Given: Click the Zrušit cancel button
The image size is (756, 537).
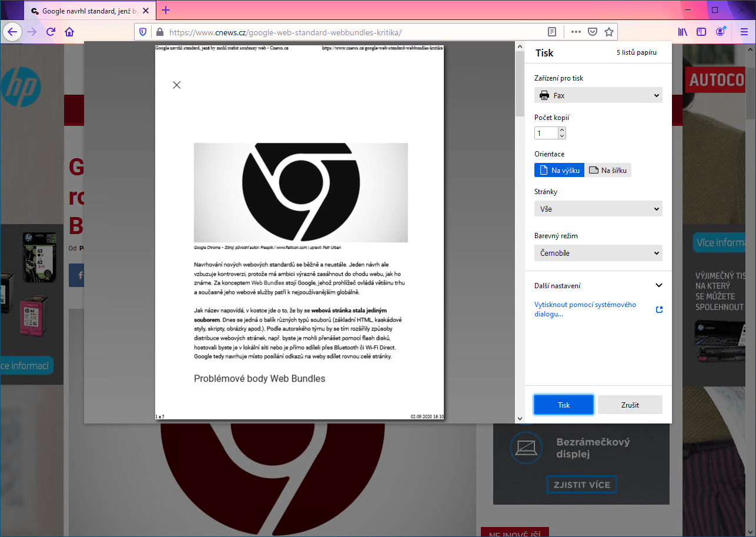Looking at the screenshot, I should [x=630, y=405].
